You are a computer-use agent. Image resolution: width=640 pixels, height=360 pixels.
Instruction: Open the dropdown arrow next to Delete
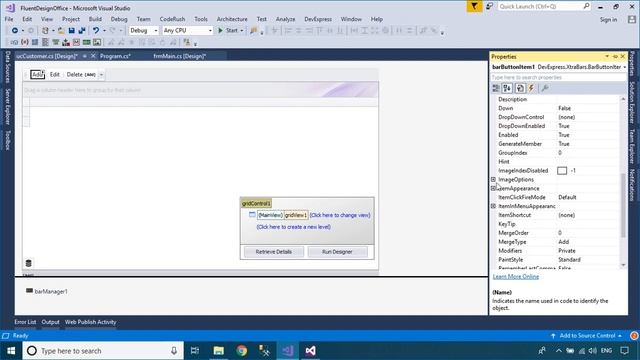[x=101, y=75]
